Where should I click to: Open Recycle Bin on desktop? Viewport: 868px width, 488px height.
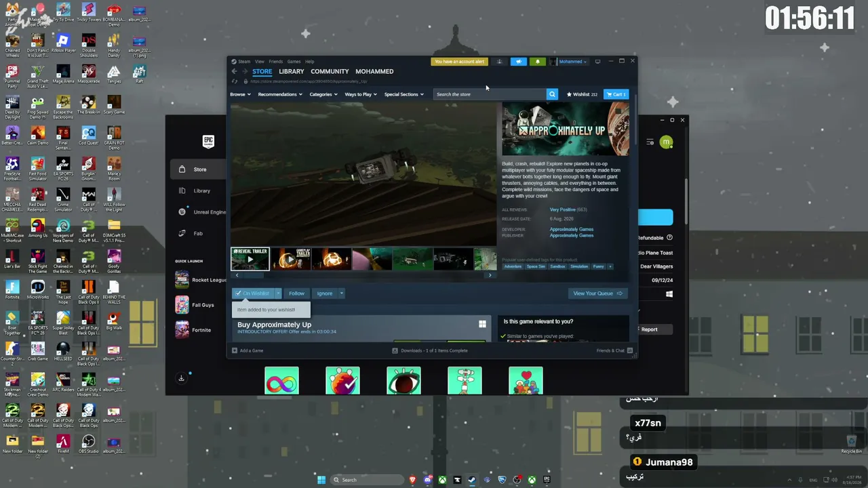852,445
